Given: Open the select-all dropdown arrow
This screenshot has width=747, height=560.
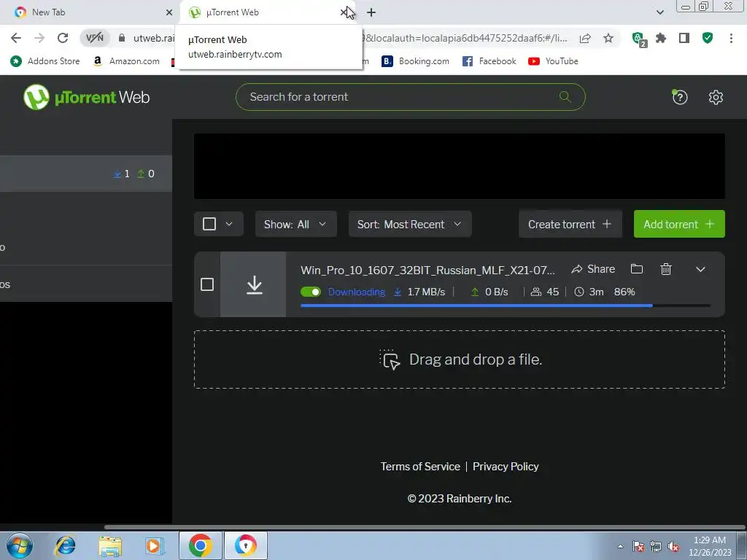Looking at the screenshot, I should pyautogui.click(x=229, y=224).
